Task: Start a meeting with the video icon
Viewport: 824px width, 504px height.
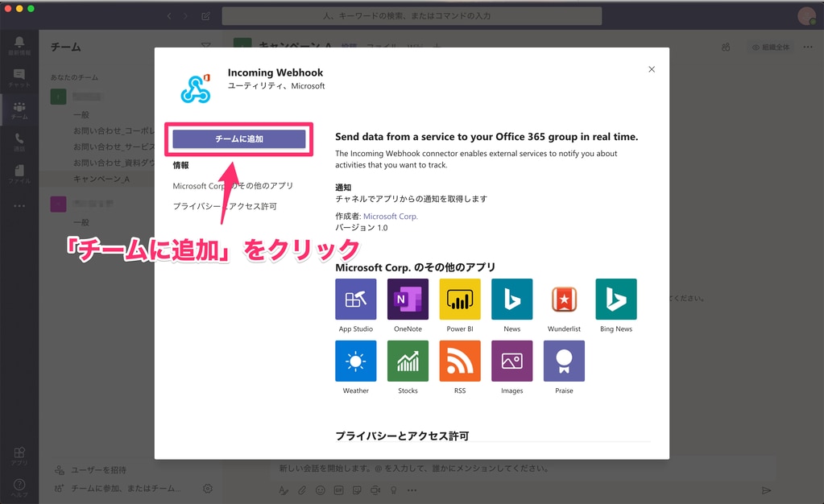Action: [x=375, y=490]
